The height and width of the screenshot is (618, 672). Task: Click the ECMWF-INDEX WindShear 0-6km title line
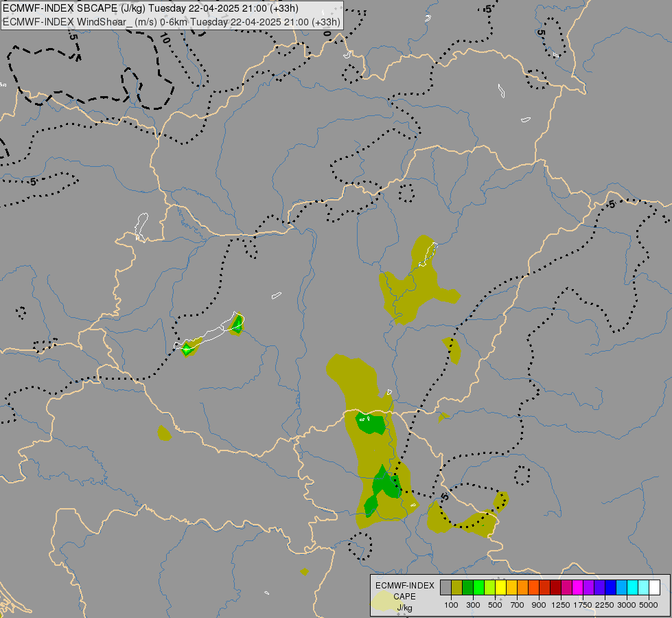(x=172, y=22)
